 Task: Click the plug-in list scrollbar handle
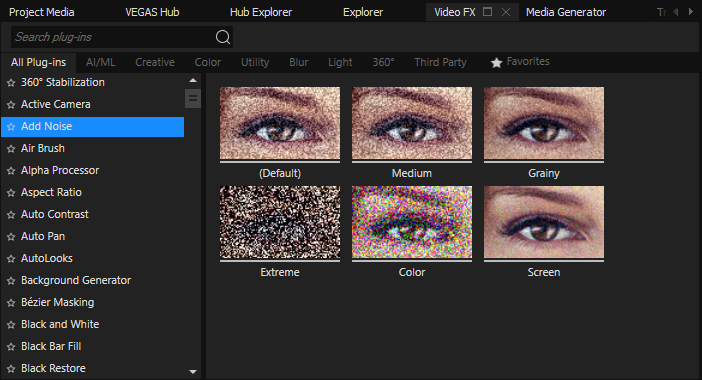(x=193, y=98)
